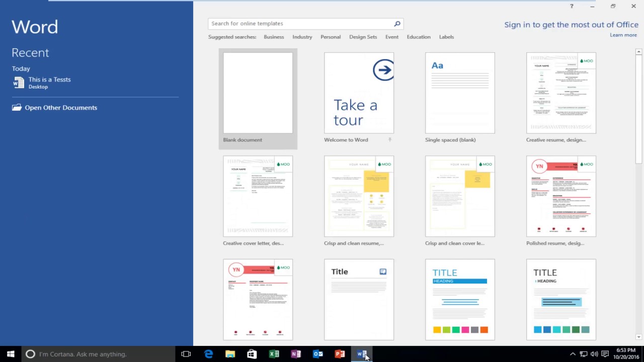This screenshot has width=644, height=362.
Task: Click the template list scrollbar thumb
Action: point(638,109)
